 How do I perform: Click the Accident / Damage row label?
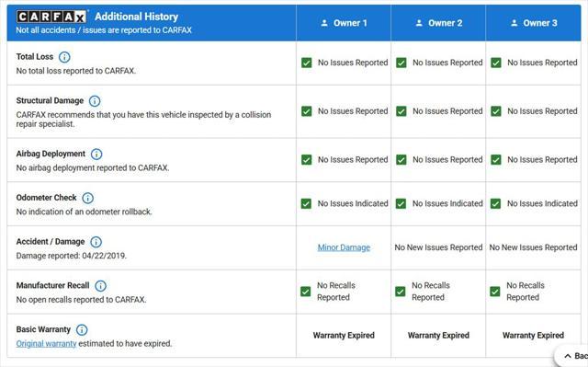pyautogui.click(x=51, y=241)
